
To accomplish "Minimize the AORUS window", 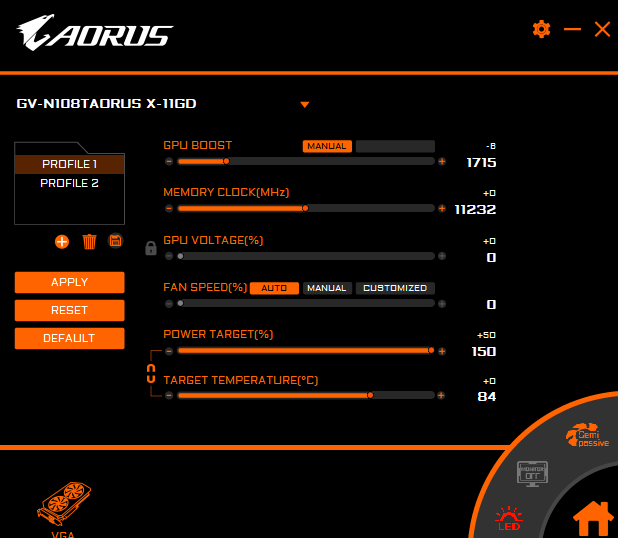I will coord(572,29).
